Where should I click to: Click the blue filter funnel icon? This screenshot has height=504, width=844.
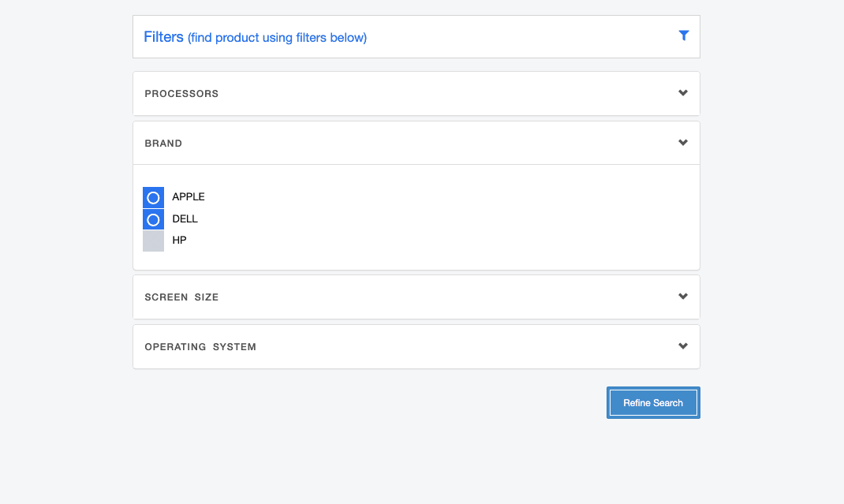tap(683, 35)
